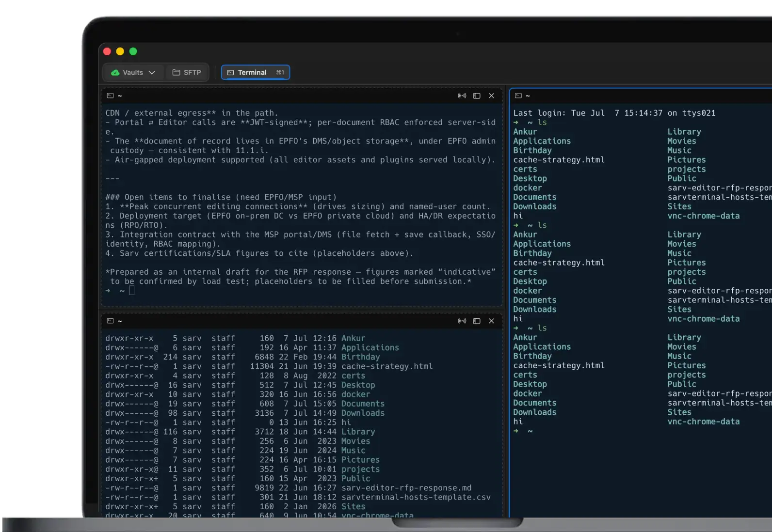The height and width of the screenshot is (532, 772).
Task: Click projects in the 6 Jul 10:01 row
Action: (360, 469)
